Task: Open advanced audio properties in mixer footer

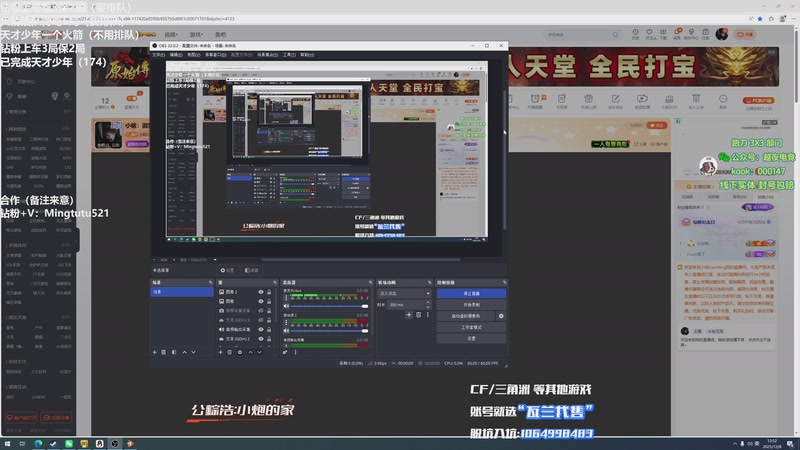Action: point(285,352)
